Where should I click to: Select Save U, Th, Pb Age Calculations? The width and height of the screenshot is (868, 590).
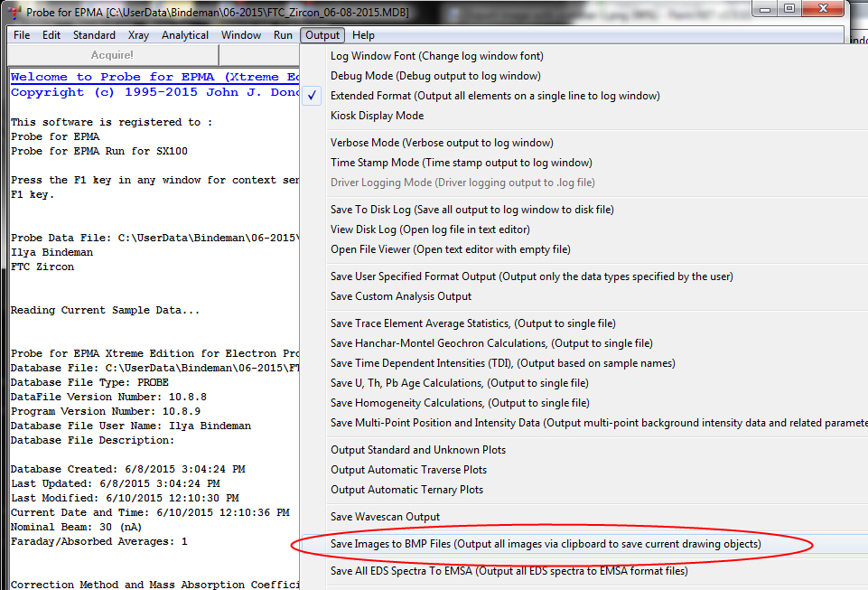pyautogui.click(x=460, y=383)
